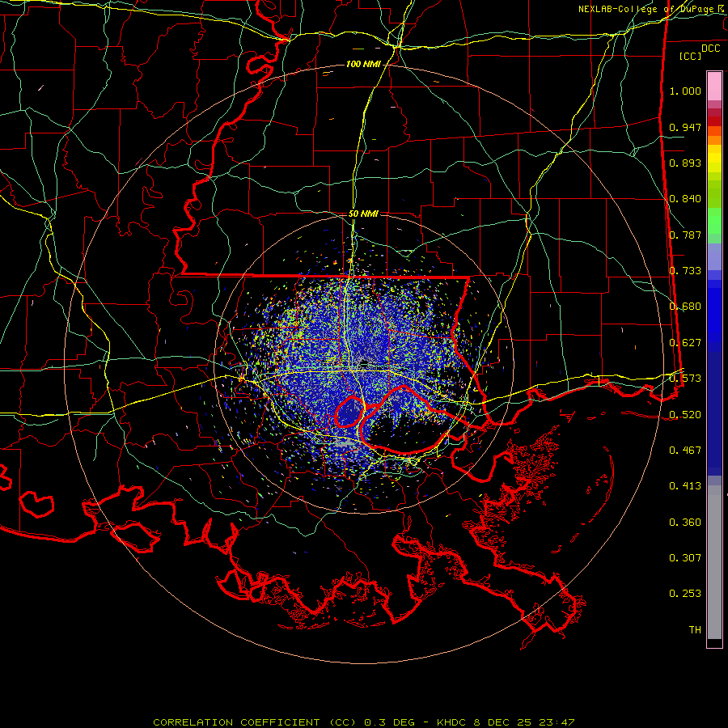Screen dimensions: 728x728
Task: Click the 0.627 scale value
Action: 685,343
